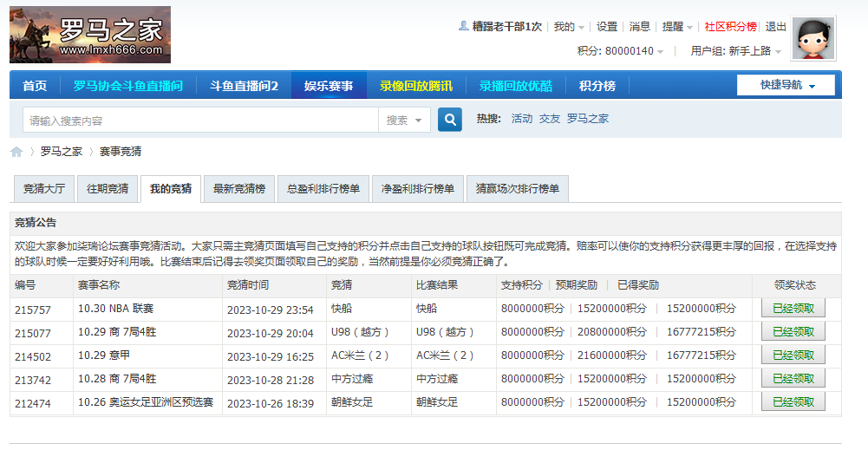The image size is (868, 450).
Task: Click entry number 215757
Action: [x=33, y=310]
